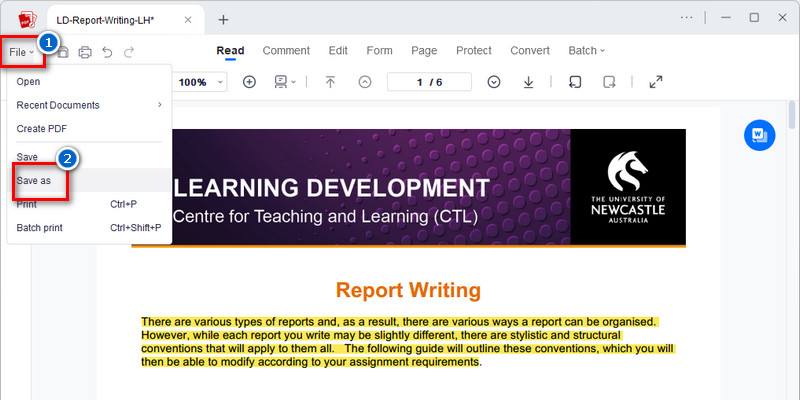Choose Save as in the File menu

pyautogui.click(x=89, y=180)
